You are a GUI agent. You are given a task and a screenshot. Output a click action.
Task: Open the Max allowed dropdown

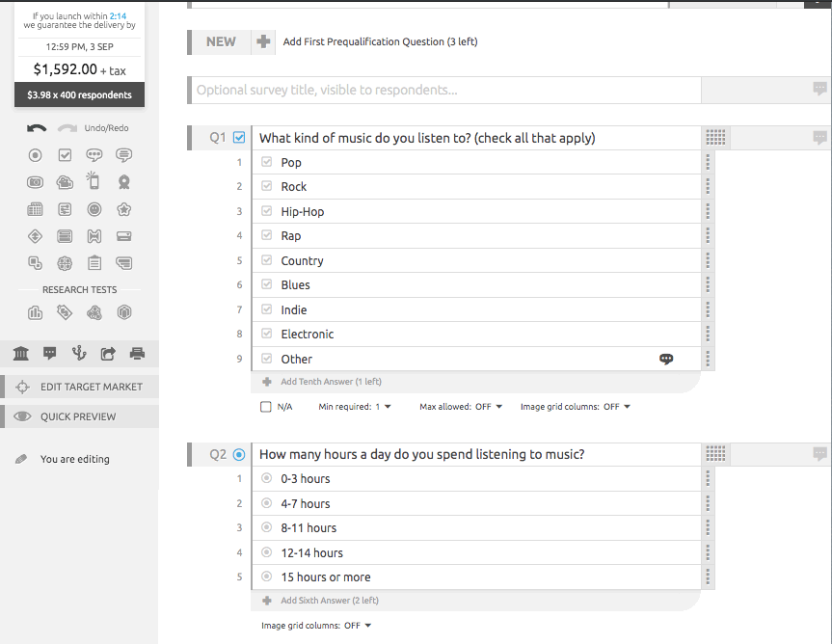[461, 407]
